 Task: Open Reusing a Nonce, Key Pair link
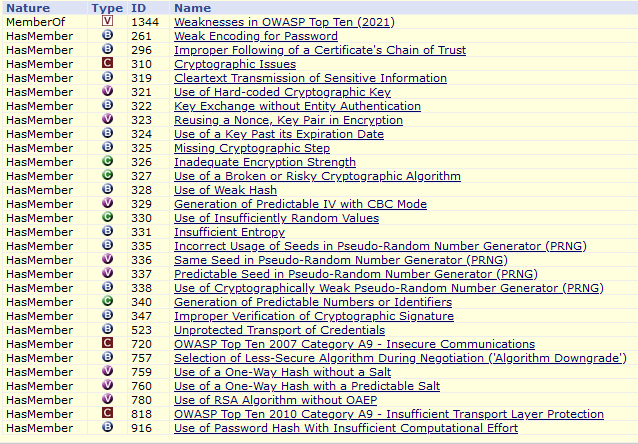click(288, 120)
